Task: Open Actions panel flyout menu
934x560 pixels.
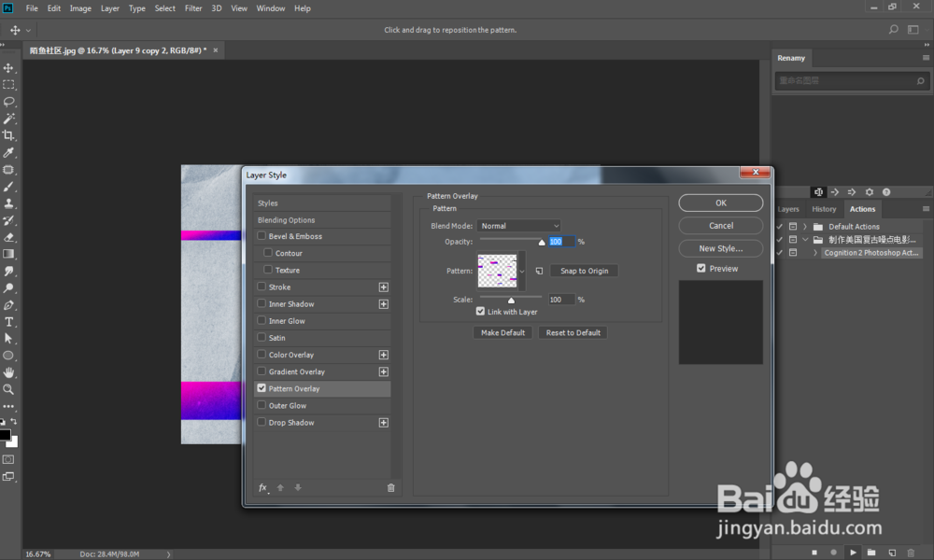Action: click(x=926, y=209)
